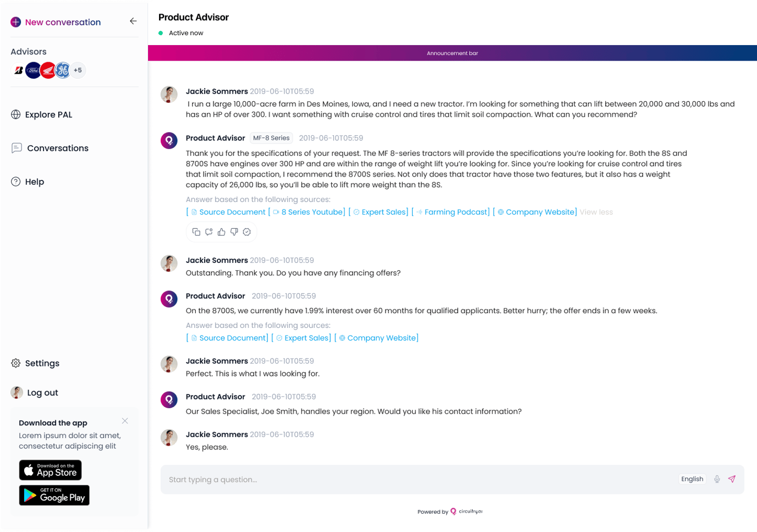Open the English language selector

692,479
